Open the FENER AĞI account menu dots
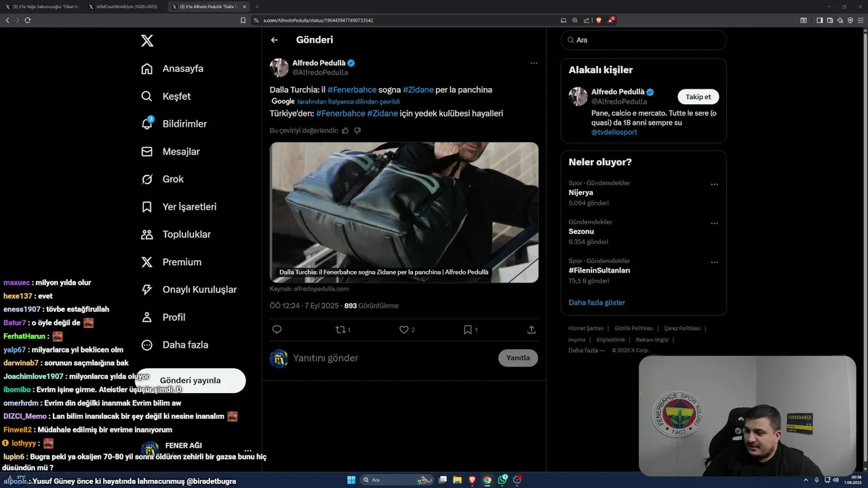Viewport: 868px width, 488px height. 248,450
